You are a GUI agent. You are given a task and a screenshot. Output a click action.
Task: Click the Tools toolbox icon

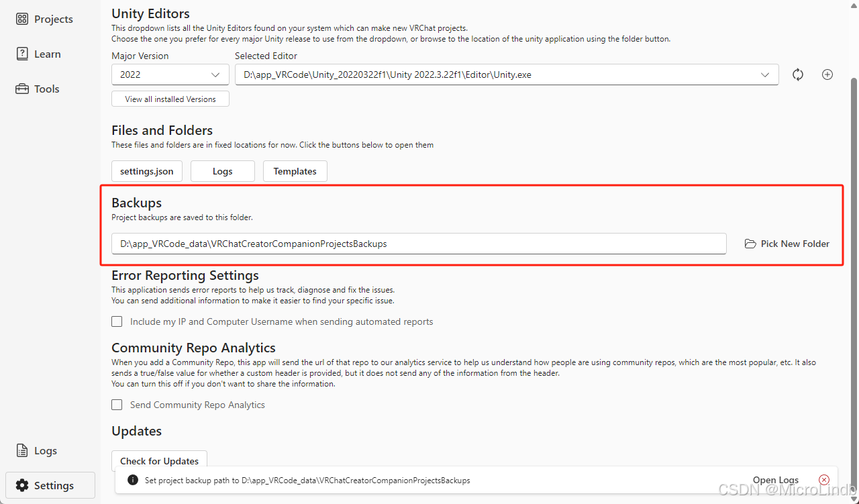pyautogui.click(x=22, y=89)
